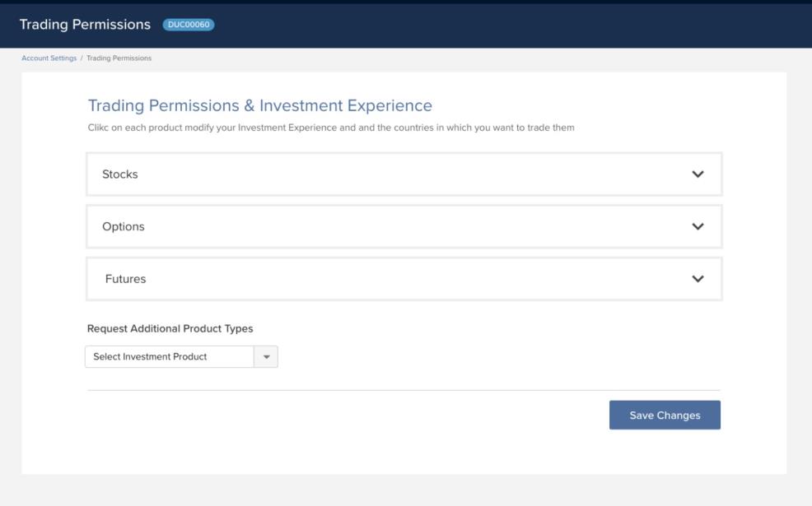Viewport: 812px width, 506px height.
Task: Click the DUC00060 account badge
Action: 189,25
